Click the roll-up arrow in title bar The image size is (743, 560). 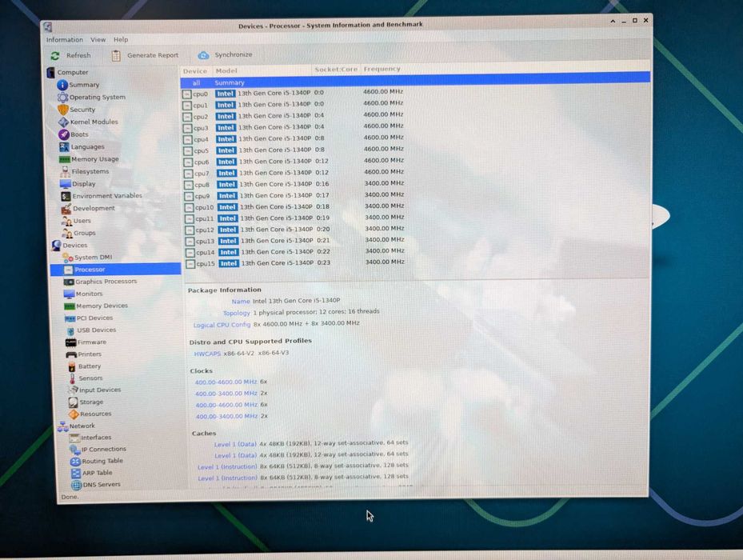[x=613, y=22]
